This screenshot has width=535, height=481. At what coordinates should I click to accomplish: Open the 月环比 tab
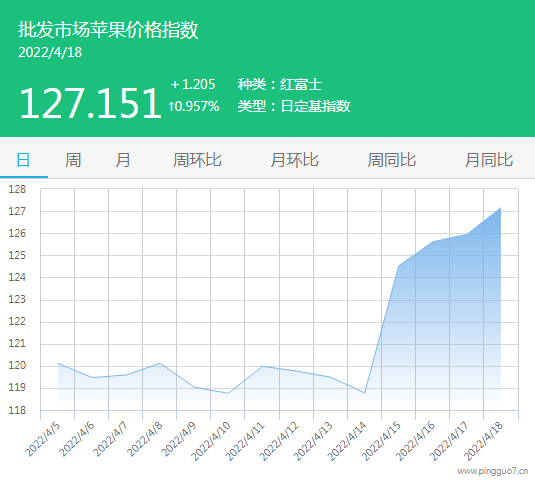coord(294,160)
